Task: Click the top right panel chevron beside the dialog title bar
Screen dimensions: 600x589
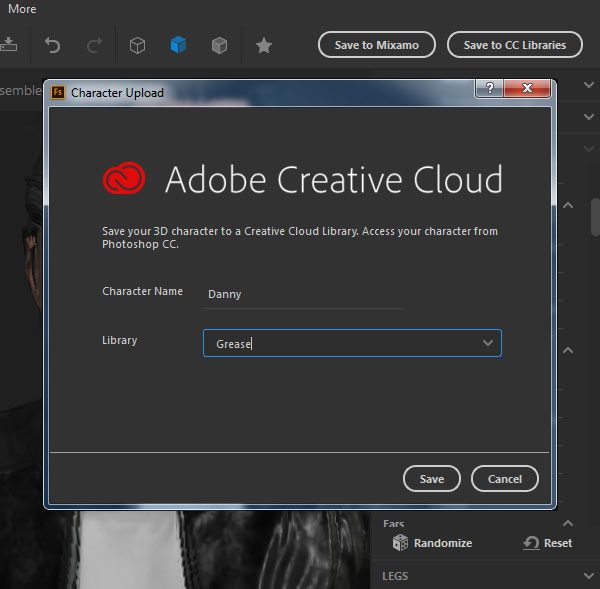Action: (589, 85)
